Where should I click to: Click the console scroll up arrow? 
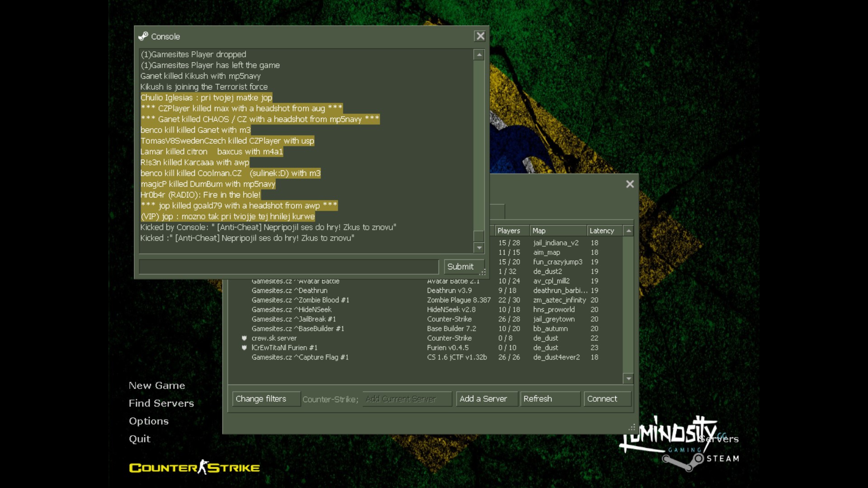click(x=479, y=55)
